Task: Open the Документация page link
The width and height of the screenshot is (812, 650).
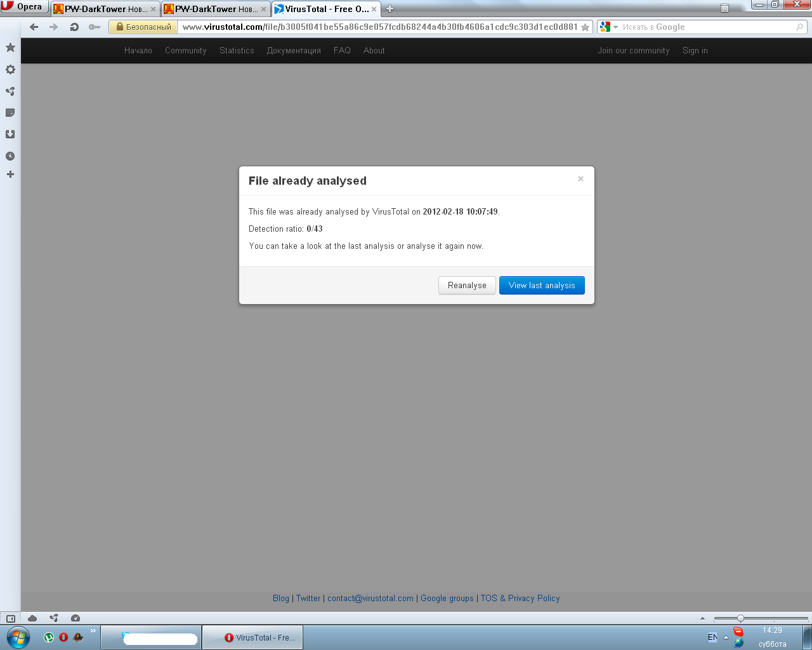Action: [294, 50]
